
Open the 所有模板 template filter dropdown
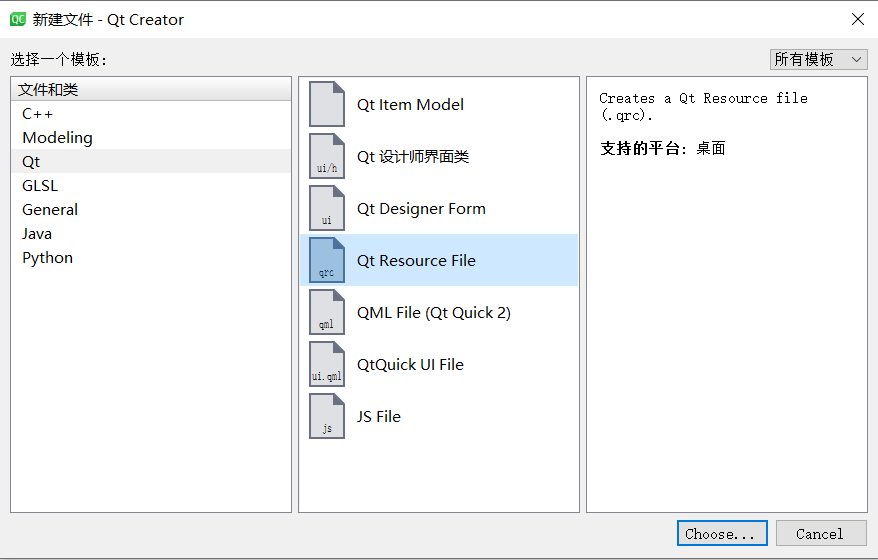[x=818, y=59]
